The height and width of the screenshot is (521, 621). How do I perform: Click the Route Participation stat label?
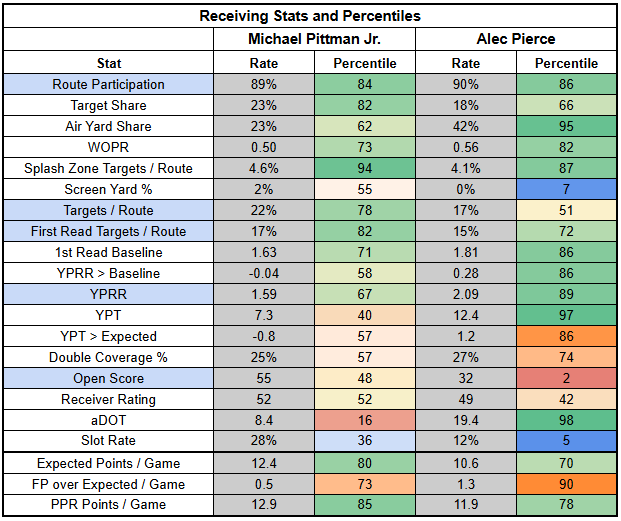tap(109, 84)
